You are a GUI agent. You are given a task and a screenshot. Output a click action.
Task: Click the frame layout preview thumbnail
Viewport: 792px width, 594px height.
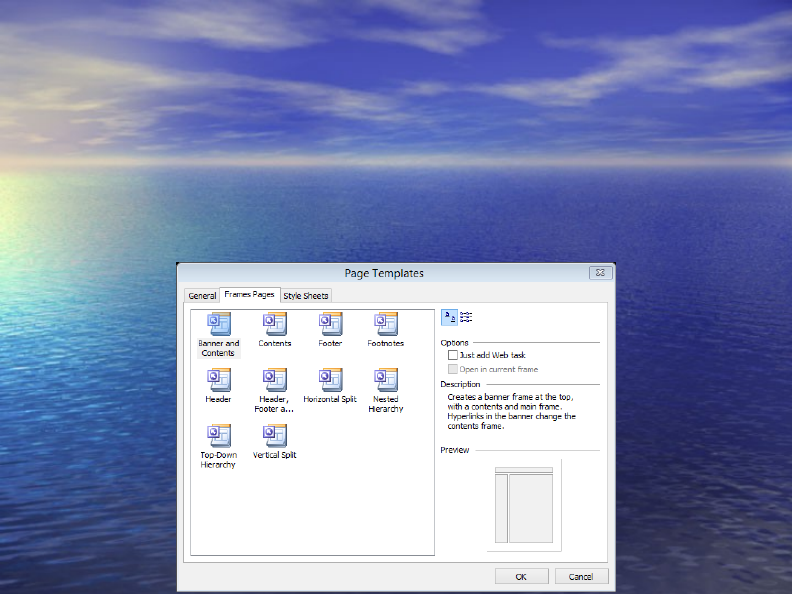524,505
